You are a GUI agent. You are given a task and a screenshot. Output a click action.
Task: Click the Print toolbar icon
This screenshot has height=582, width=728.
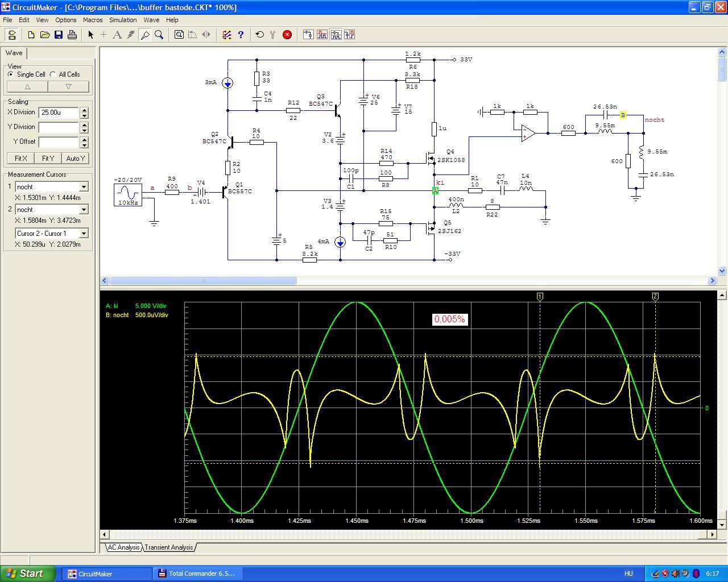point(72,35)
